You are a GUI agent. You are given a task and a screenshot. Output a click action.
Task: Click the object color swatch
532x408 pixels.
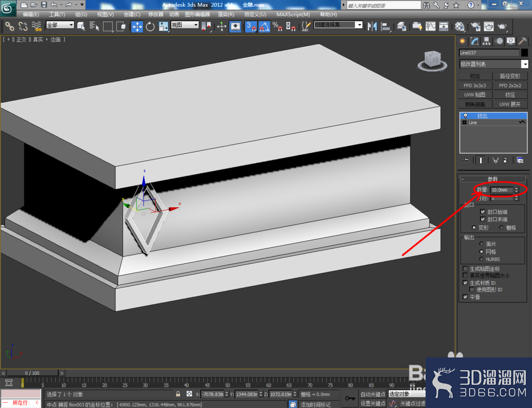pyautogui.click(x=525, y=53)
